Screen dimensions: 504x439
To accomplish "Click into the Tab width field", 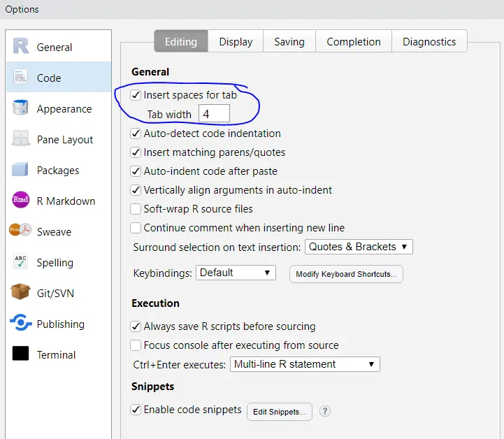I will (214, 114).
